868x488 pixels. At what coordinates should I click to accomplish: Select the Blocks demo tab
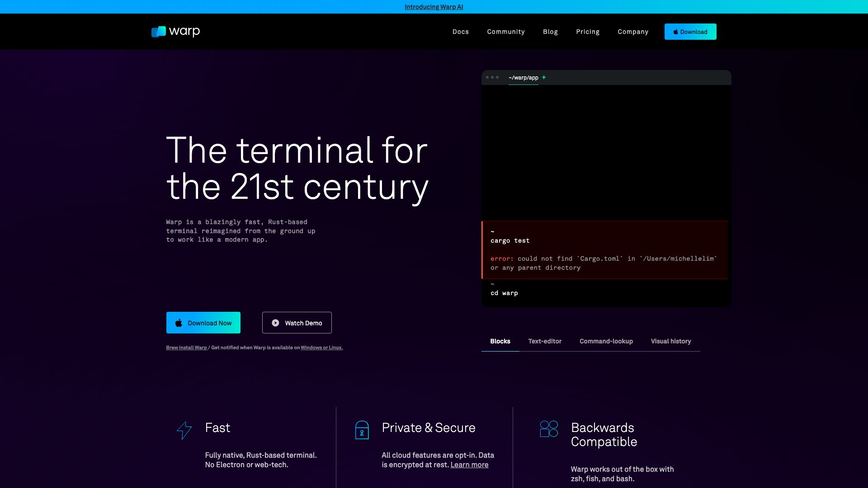500,341
